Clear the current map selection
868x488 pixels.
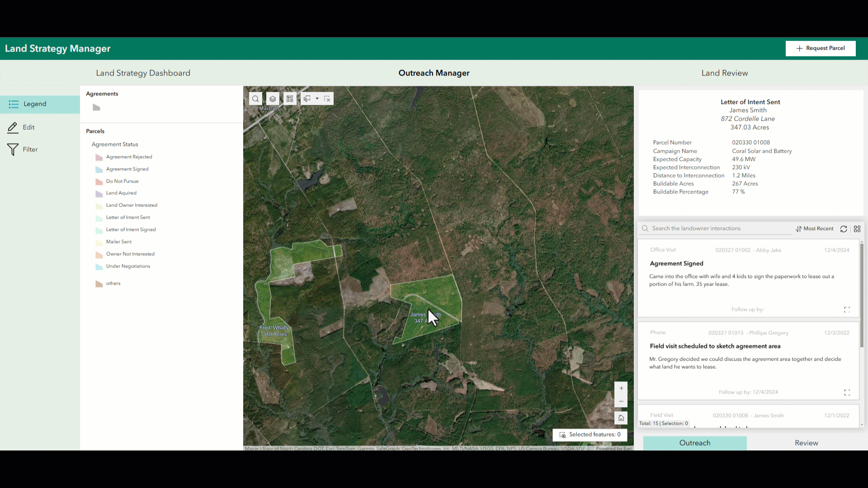point(327,99)
